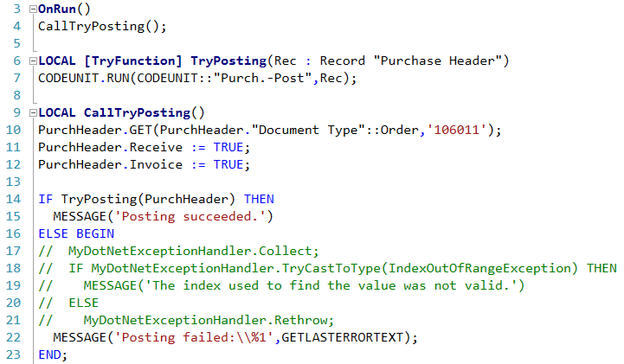Image resolution: width=624 pixels, height=364 pixels.
Task: Click line number 5 in the gutter
Action: click(16, 44)
